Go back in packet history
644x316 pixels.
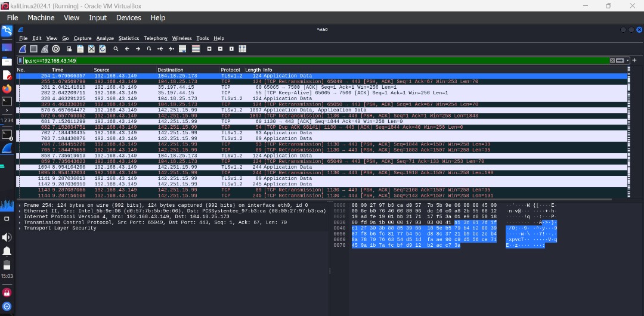pyautogui.click(x=128, y=48)
